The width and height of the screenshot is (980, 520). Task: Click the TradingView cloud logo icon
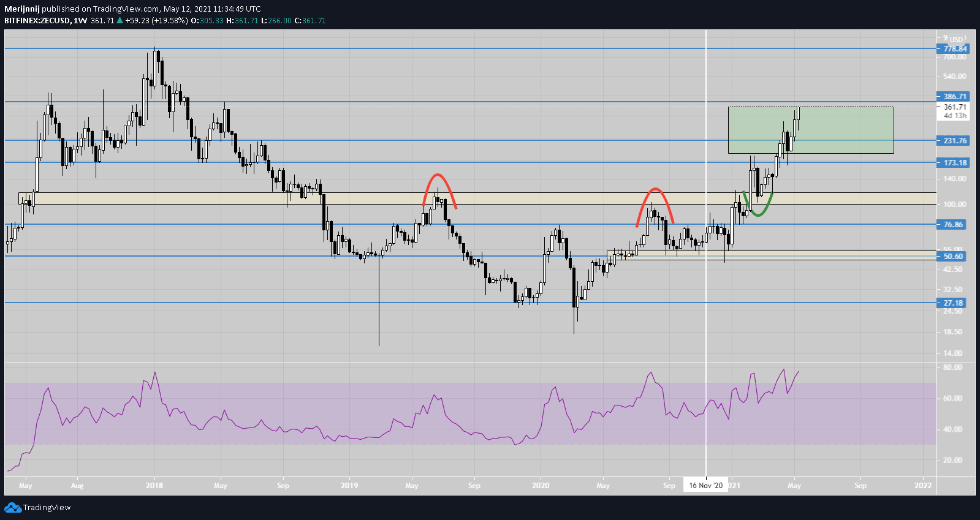(x=12, y=507)
